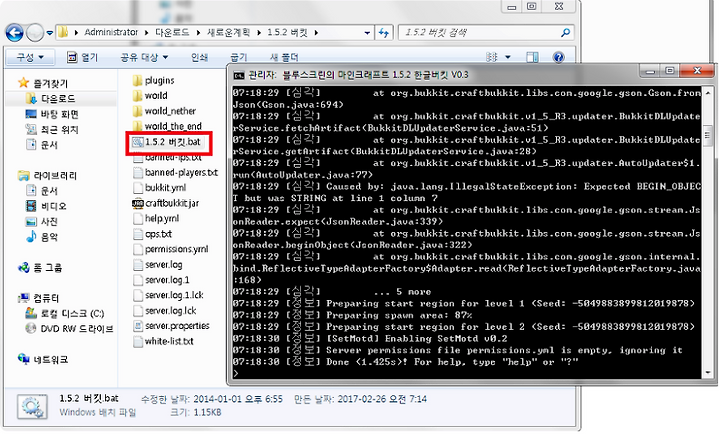Select 다운로드 in the address path
720x435 pixels.
[x=172, y=32]
